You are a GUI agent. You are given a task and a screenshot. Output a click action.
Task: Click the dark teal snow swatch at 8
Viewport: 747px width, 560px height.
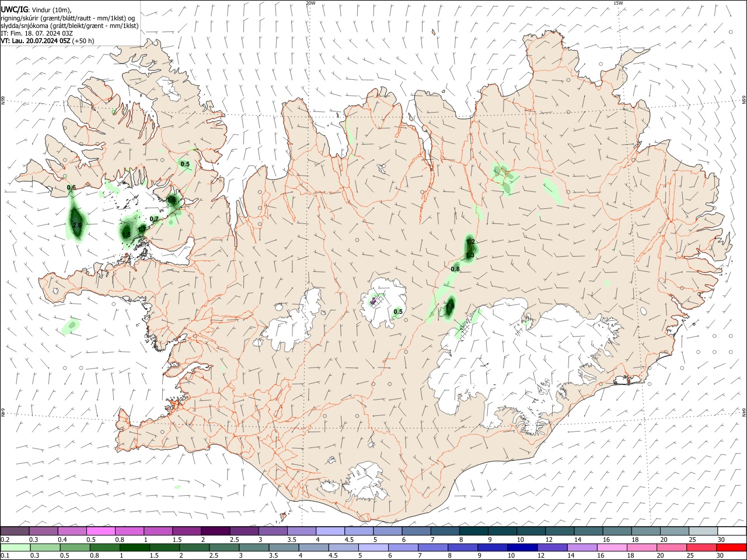coord(473,531)
